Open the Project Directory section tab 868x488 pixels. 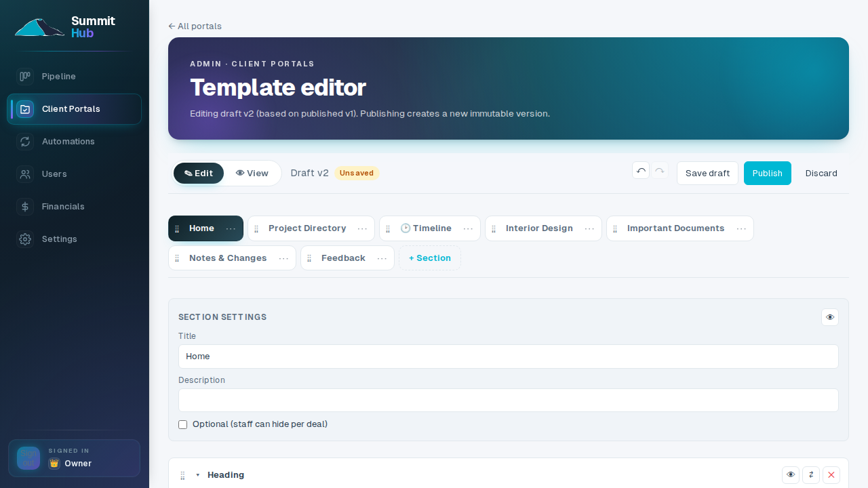point(307,228)
